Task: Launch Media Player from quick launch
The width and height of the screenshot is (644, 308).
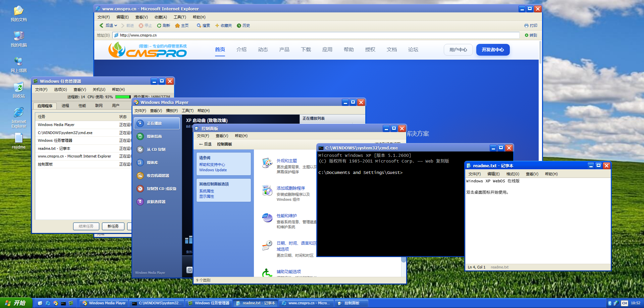Action: pyautogui.click(x=55, y=303)
